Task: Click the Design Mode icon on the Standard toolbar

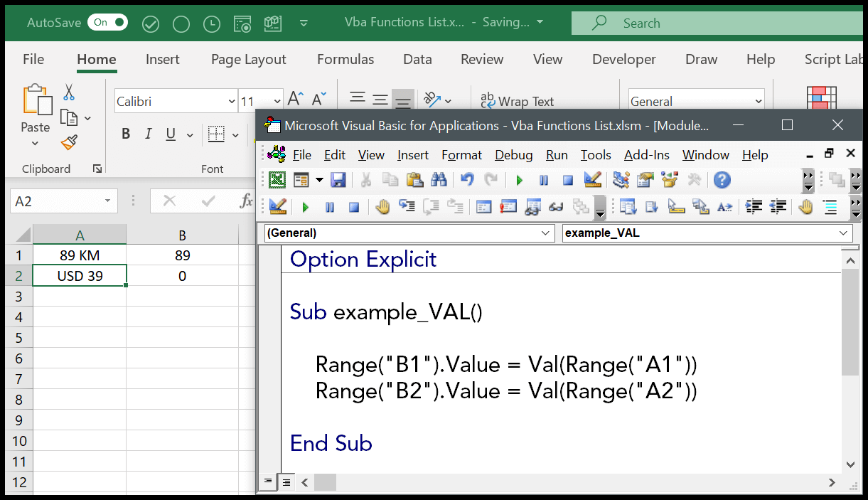Action: (592, 180)
